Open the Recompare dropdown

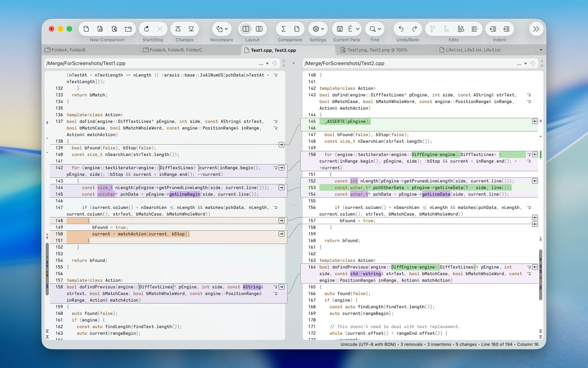pos(222,29)
